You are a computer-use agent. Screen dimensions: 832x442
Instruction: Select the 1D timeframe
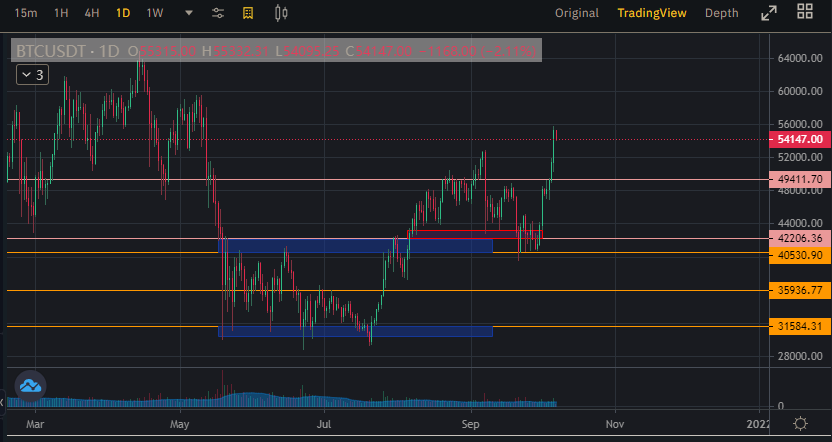pyautogui.click(x=123, y=13)
